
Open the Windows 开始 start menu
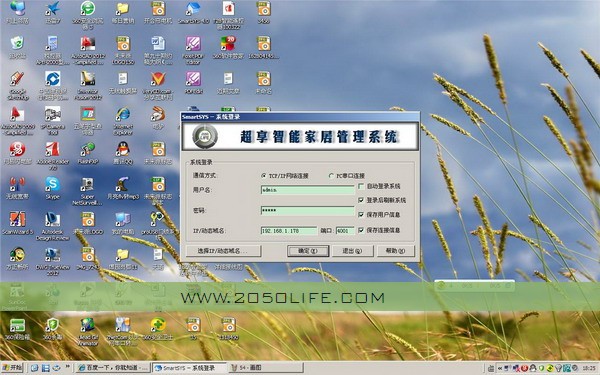pos(13,368)
